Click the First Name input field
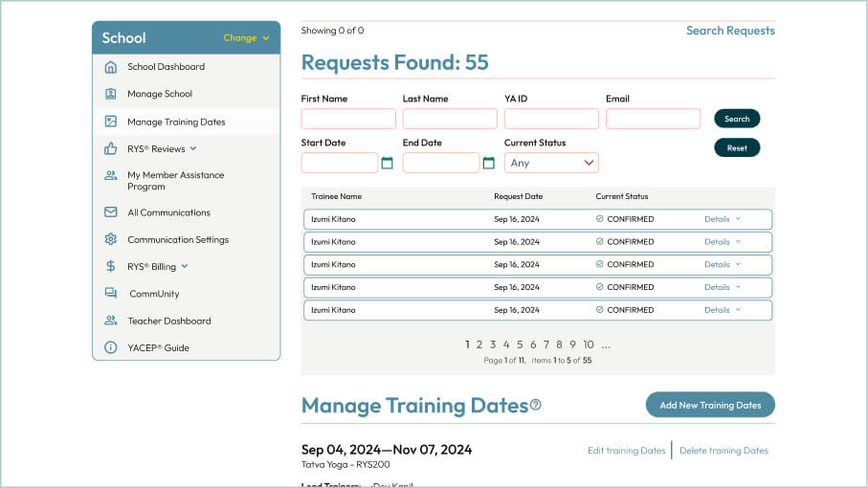868x488 pixels. [348, 119]
